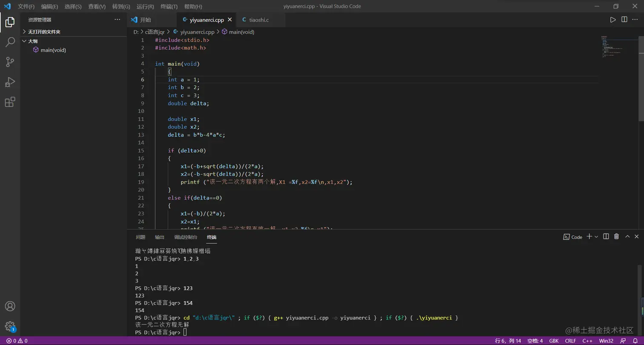Maximize the terminal panel size
This screenshot has width=644, height=345.
pyautogui.click(x=627, y=237)
